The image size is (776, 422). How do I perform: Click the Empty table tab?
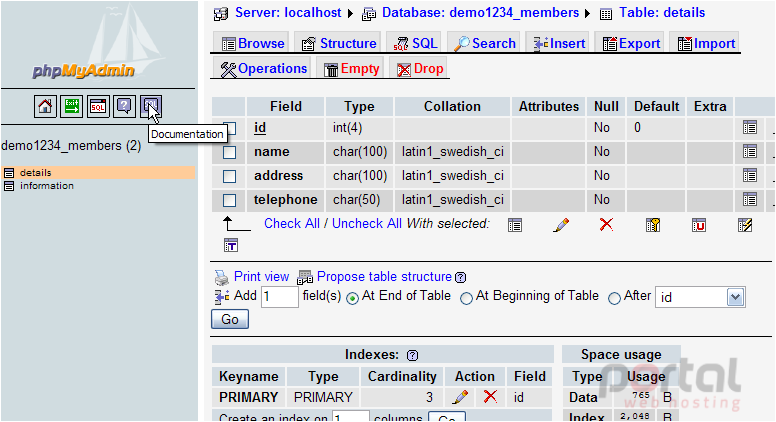coord(351,68)
